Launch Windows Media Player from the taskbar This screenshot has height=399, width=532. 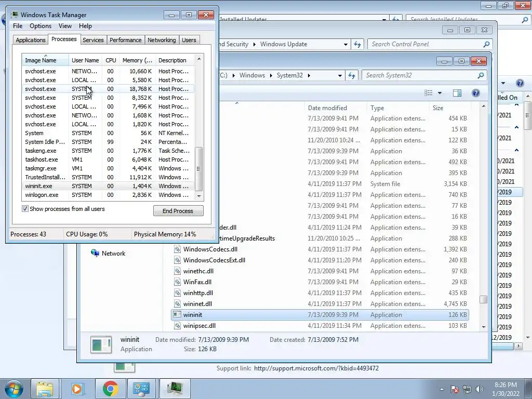(x=77, y=389)
